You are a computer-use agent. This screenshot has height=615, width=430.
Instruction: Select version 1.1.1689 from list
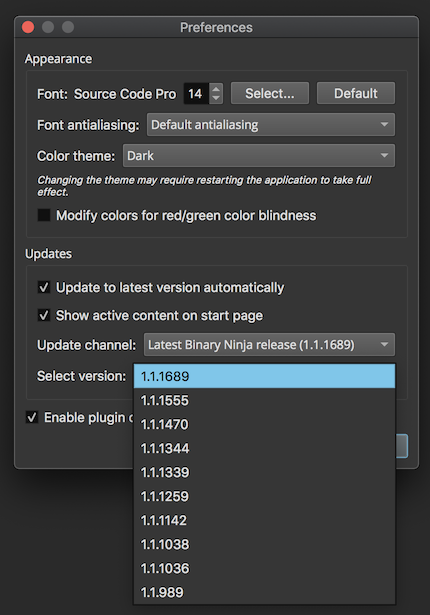pos(264,376)
